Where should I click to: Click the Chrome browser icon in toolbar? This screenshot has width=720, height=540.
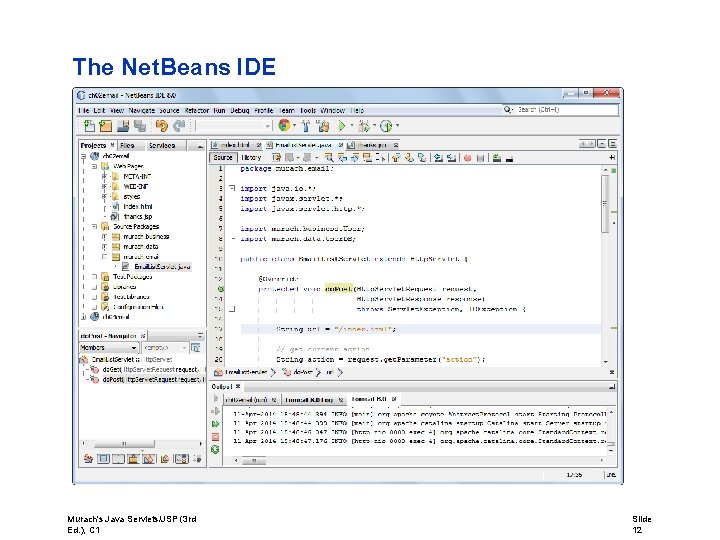point(284,125)
